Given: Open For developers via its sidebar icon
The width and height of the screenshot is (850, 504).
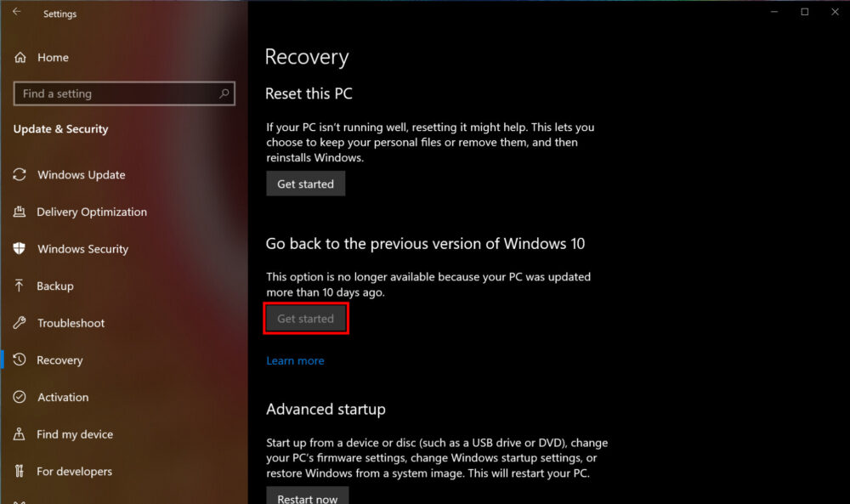Looking at the screenshot, I should pos(20,471).
